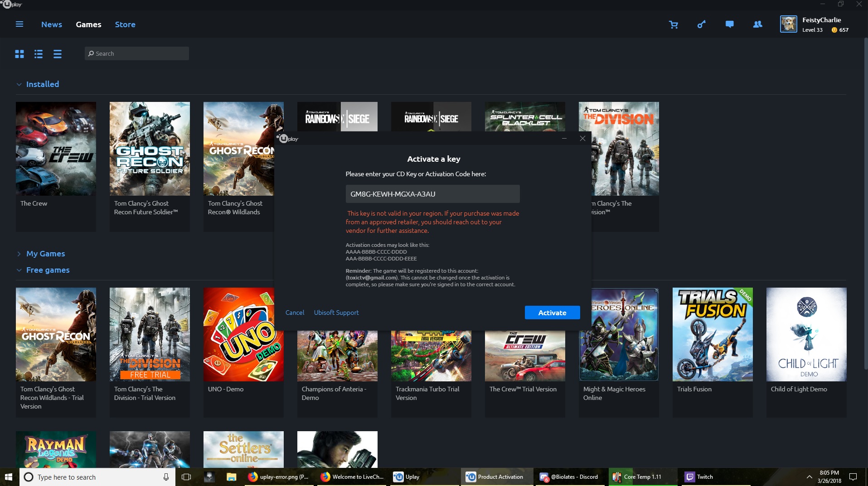Click the activate key icon in header
This screenshot has height=486, width=868.
click(x=702, y=24)
